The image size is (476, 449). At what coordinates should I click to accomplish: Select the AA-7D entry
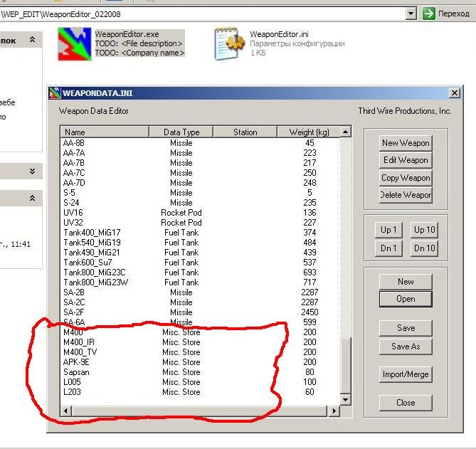click(x=200, y=183)
